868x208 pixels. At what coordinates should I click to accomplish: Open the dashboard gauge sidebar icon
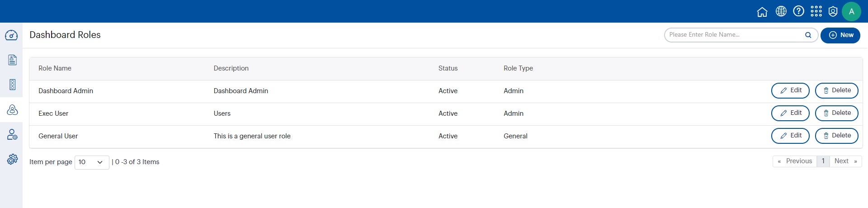tap(11, 35)
